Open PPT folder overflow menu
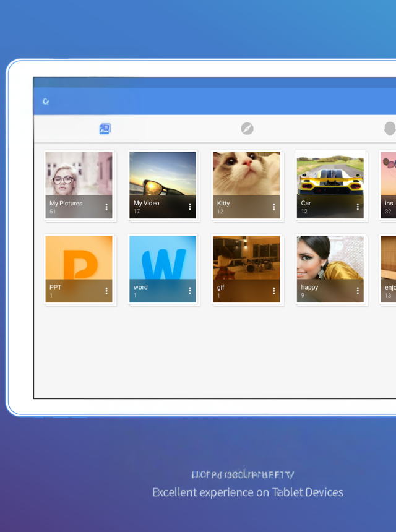 pyautogui.click(x=106, y=291)
